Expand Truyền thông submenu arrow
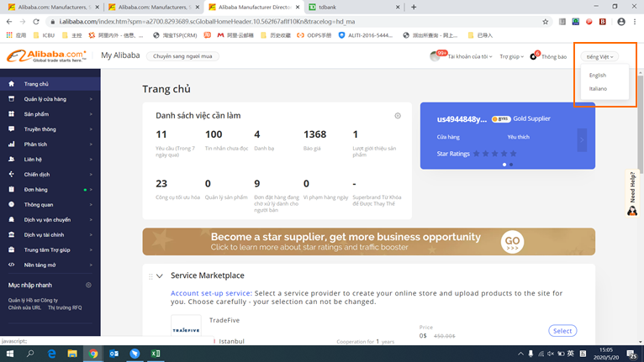 coord(91,129)
